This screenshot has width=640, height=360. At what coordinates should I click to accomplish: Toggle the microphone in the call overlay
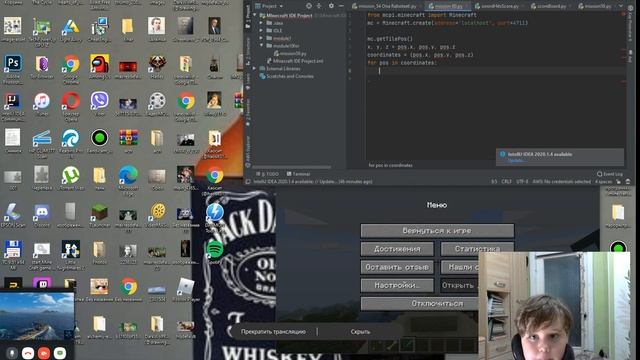pyautogui.click(x=12, y=353)
